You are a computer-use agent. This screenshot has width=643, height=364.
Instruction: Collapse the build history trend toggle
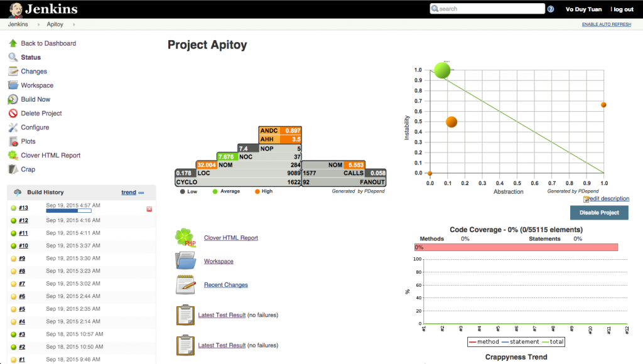point(141,193)
